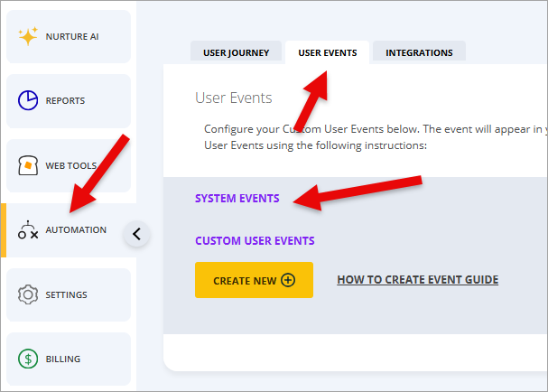Click the plus icon in Create New

[289, 280]
